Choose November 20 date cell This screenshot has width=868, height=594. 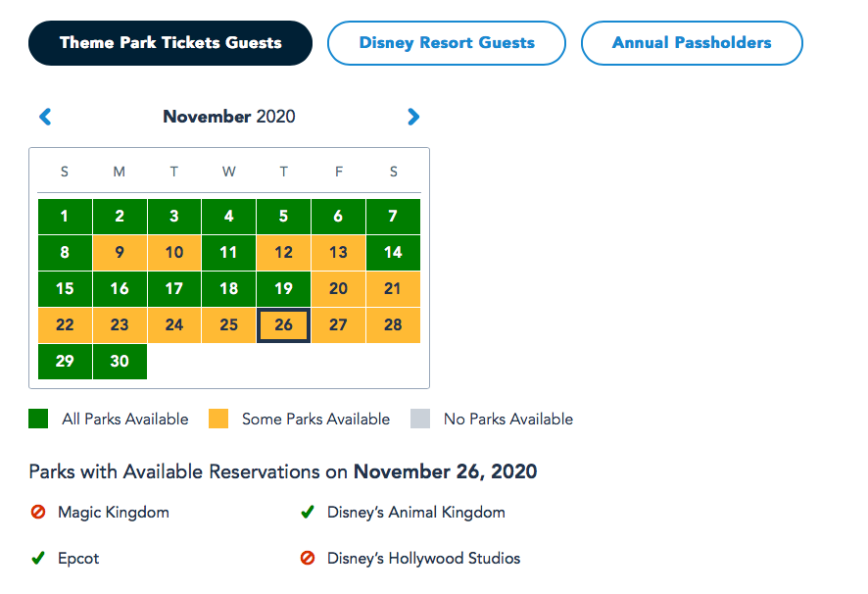click(338, 289)
